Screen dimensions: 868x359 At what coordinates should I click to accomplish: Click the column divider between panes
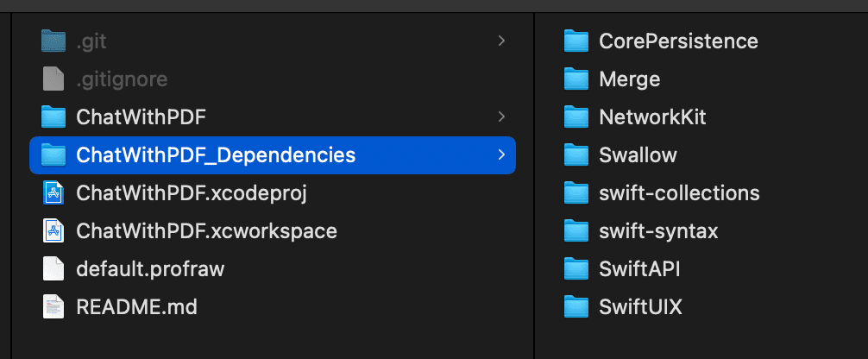pyautogui.click(x=534, y=186)
